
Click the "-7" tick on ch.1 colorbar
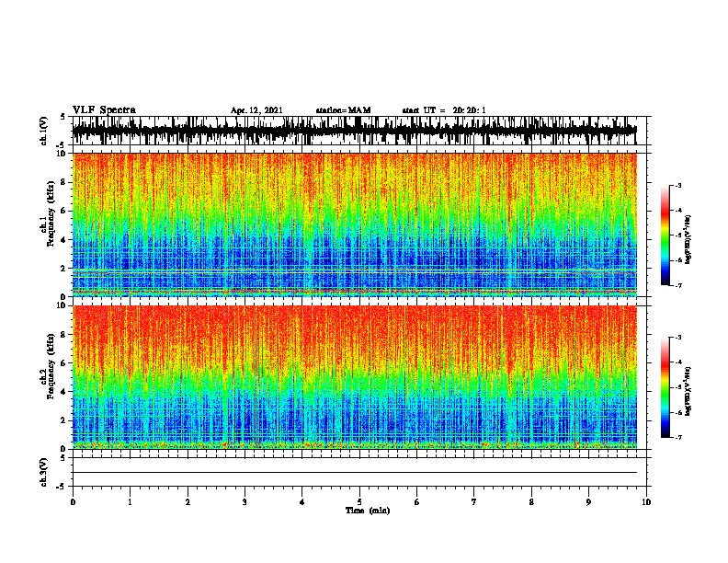(678, 285)
